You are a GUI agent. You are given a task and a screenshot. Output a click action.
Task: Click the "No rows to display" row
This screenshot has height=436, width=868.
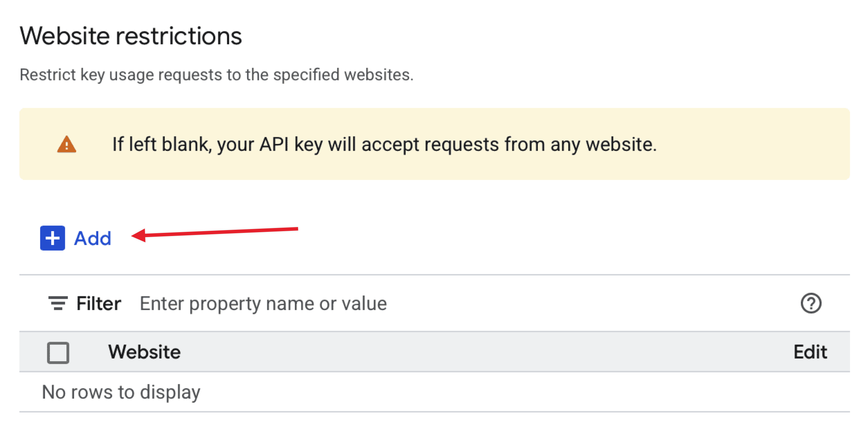pos(121,392)
